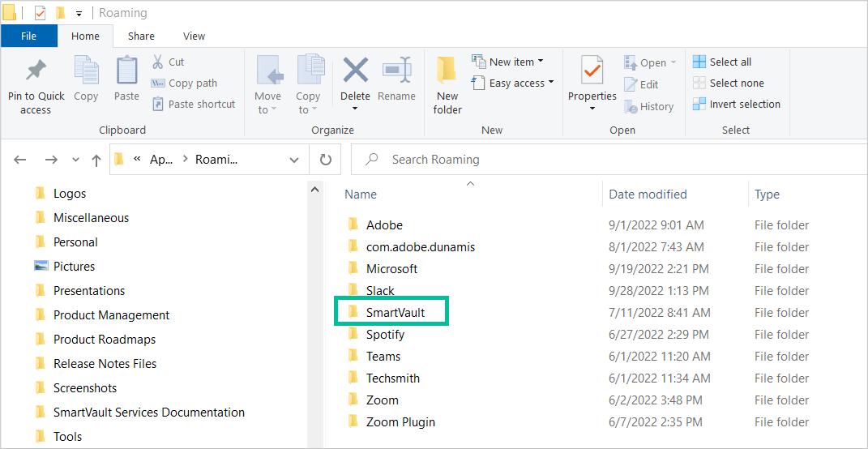
Task: Open the Easy access dropdown
Action: point(512,83)
